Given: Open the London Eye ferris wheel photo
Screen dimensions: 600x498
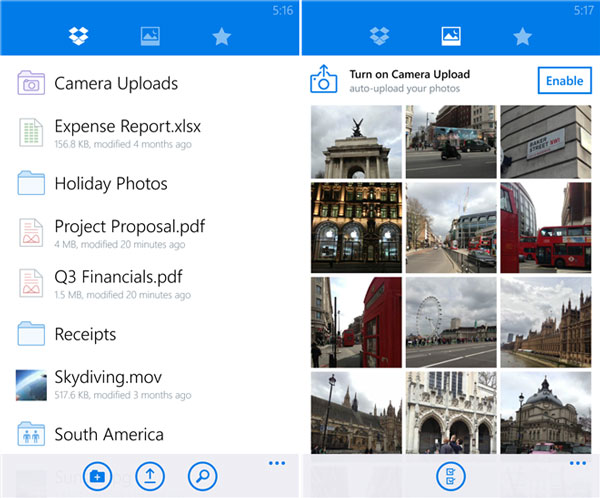Looking at the screenshot, I should 451,322.
